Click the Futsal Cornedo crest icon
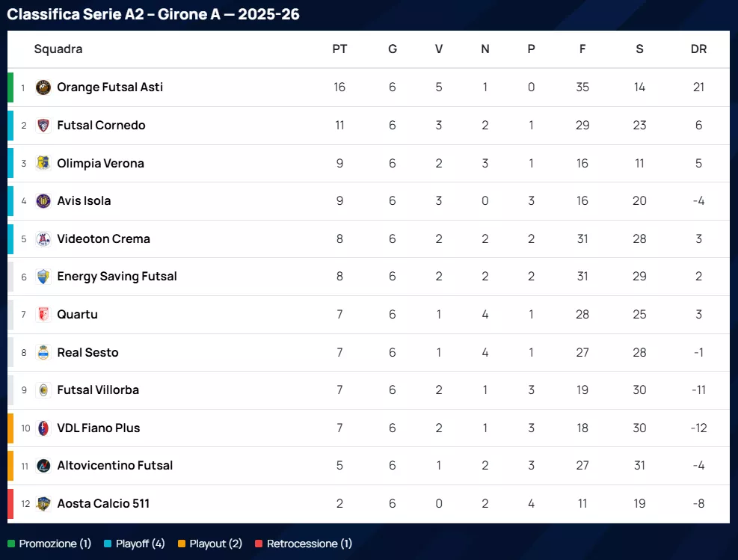This screenshot has height=560, width=738. pyautogui.click(x=43, y=126)
